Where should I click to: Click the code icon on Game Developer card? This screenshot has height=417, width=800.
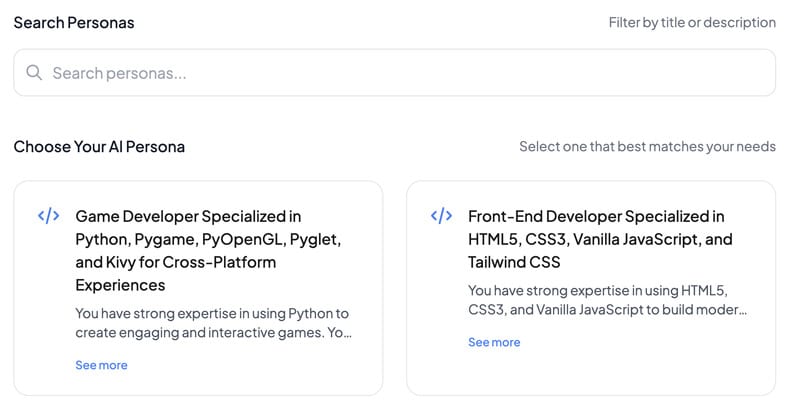[48, 216]
